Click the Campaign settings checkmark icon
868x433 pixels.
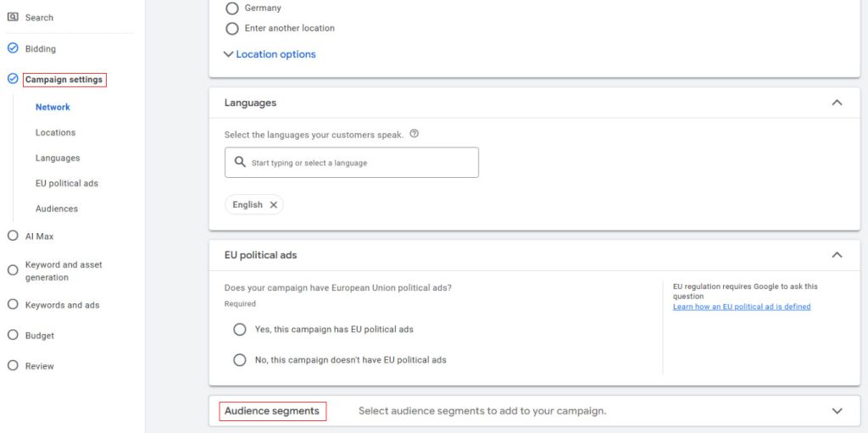[x=13, y=79]
